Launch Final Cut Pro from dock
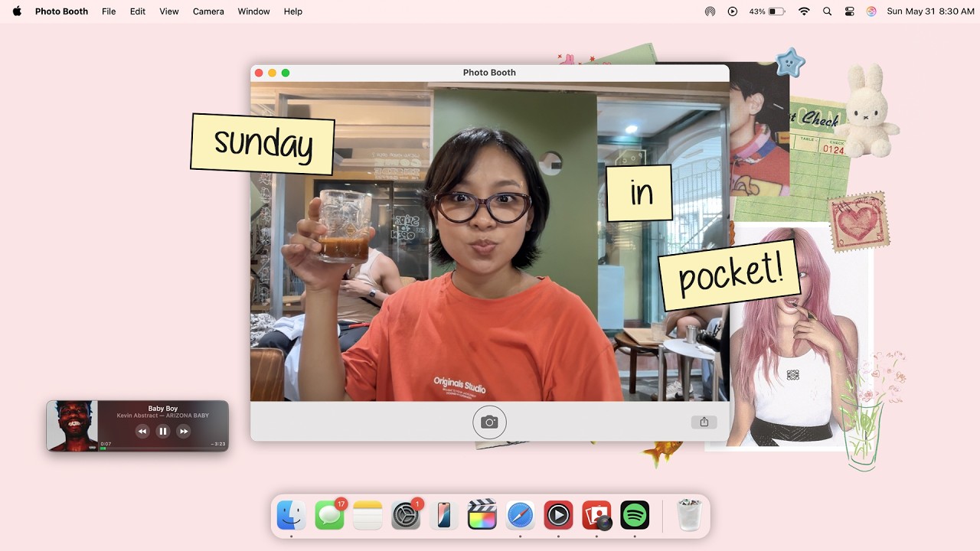This screenshot has width=980, height=551. click(482, 515)
